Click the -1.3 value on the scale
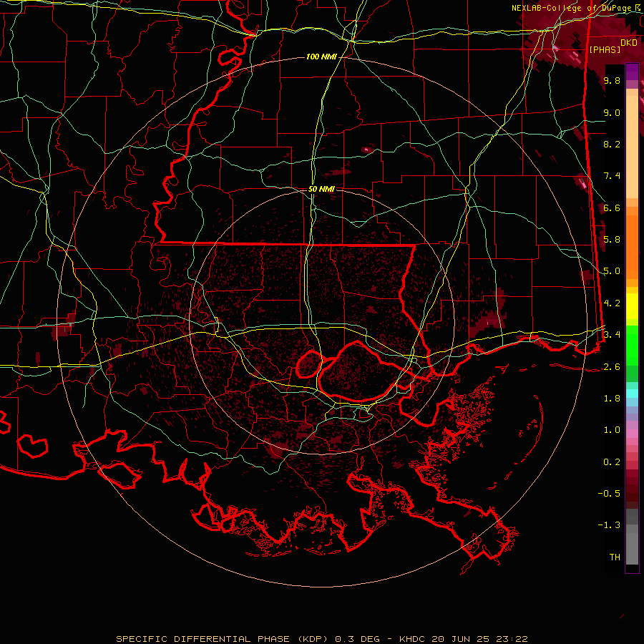The height and width of the screenshot is (644, 644). point(609,525)
